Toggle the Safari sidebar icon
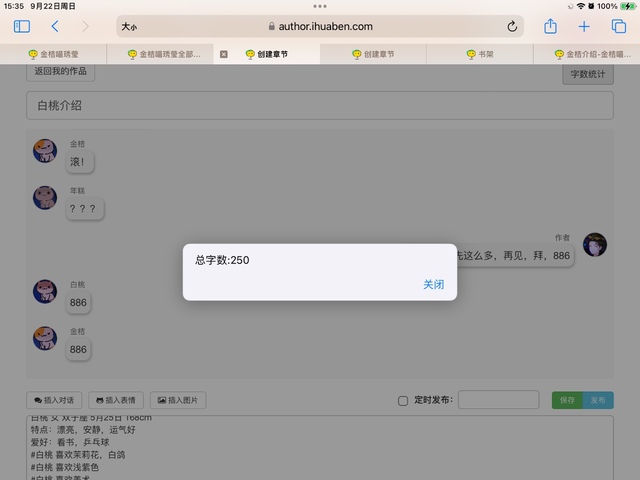Screen dimensions: 640x480 click(22, 27)
